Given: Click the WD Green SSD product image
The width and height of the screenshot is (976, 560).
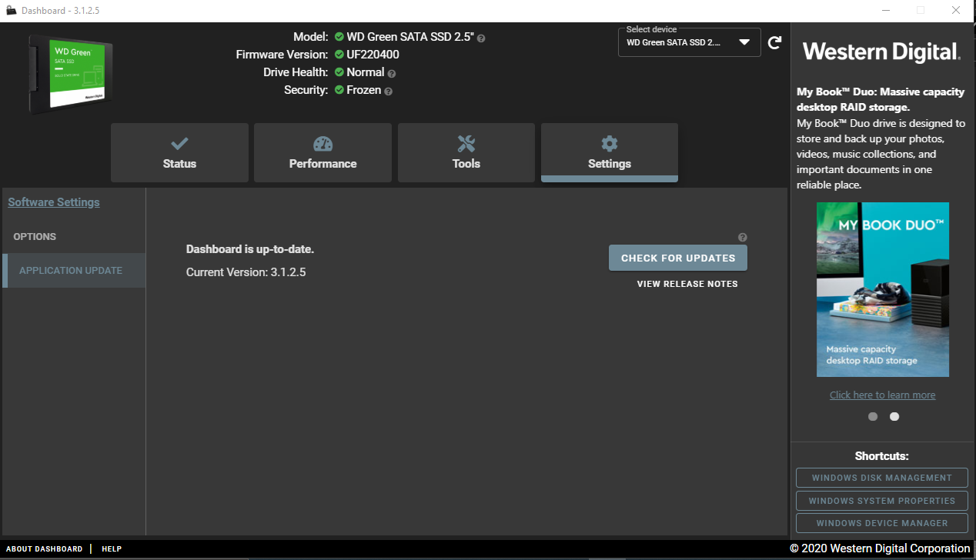Looking at the screenshot, I should [71, 74].
